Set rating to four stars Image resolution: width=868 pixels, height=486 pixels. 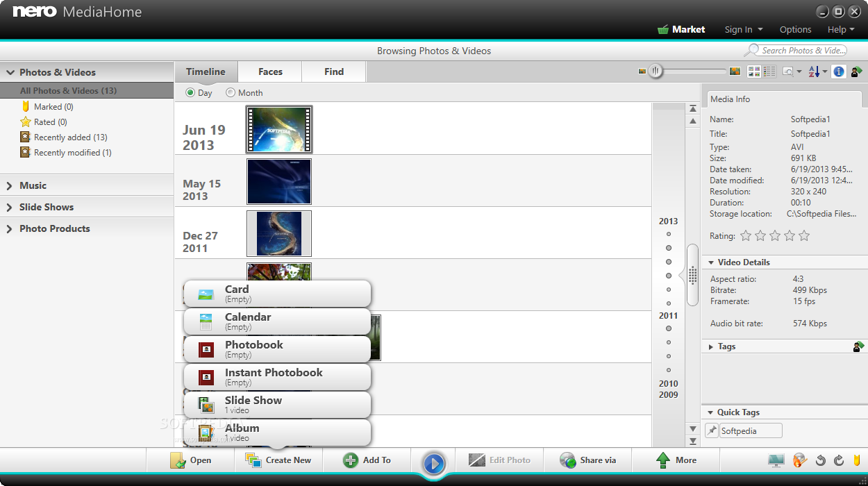click(x=790, y=236)
